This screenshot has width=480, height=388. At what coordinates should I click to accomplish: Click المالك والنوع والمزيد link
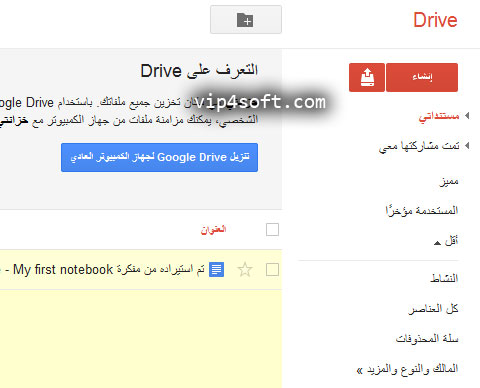407,369
